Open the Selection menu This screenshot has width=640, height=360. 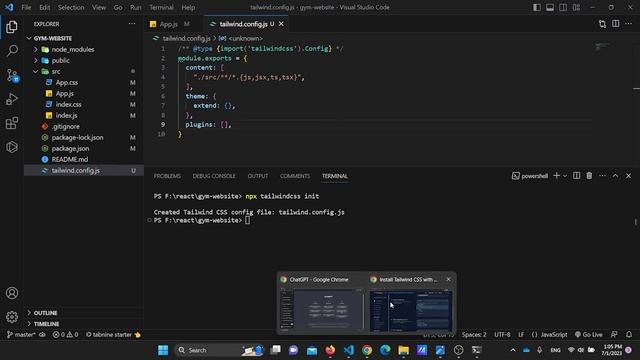71,7
